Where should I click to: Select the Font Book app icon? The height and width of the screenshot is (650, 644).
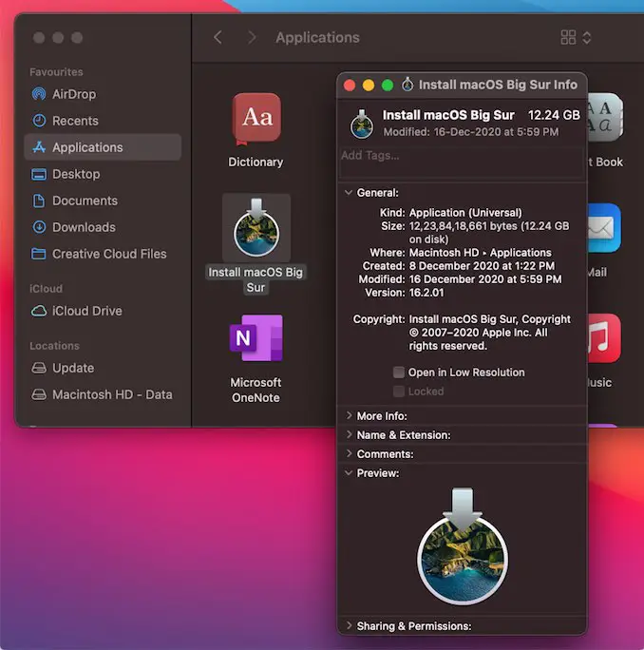point(605,117)
